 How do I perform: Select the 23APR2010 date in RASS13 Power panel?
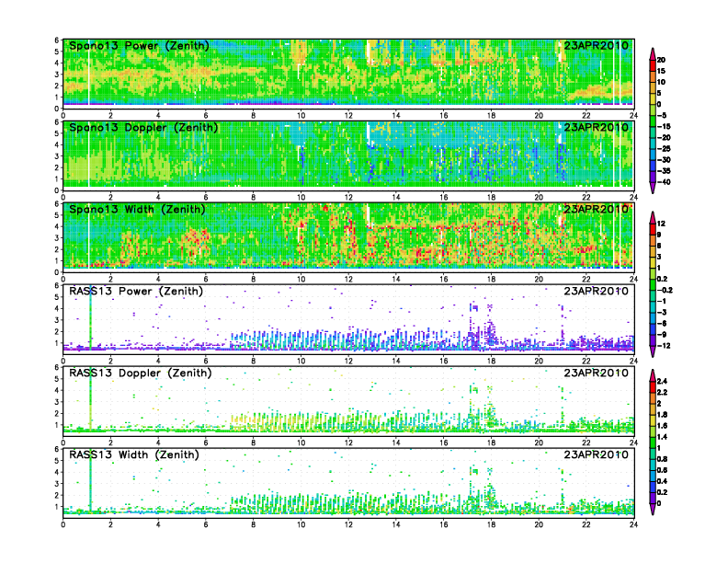coord(597,292)
